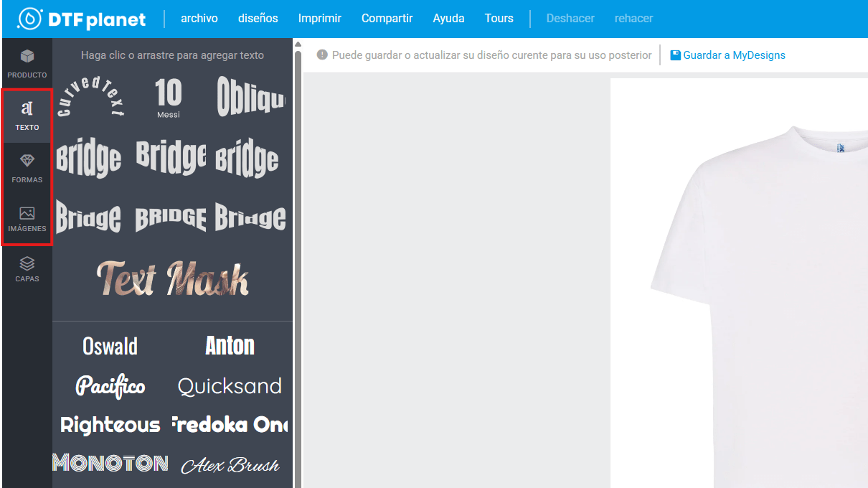Open the Imágenes panel icon
This screenshot has height=488, width=868.
point(27,213)
